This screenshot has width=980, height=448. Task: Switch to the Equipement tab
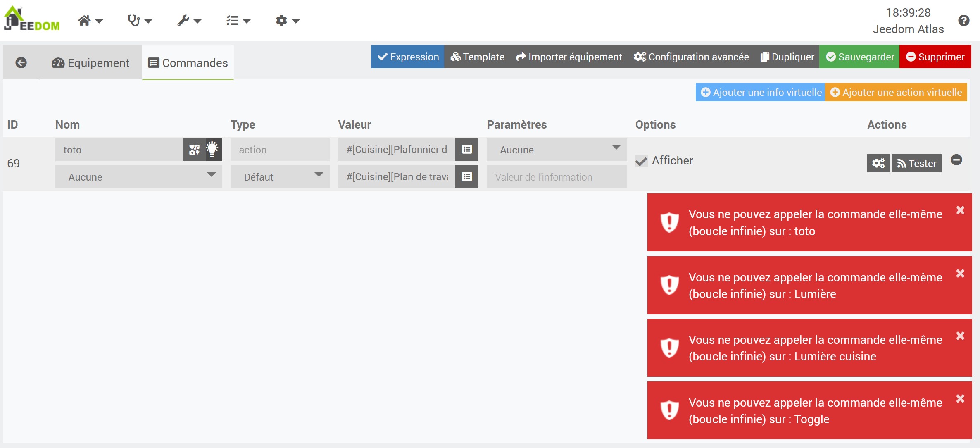point(90,63)
